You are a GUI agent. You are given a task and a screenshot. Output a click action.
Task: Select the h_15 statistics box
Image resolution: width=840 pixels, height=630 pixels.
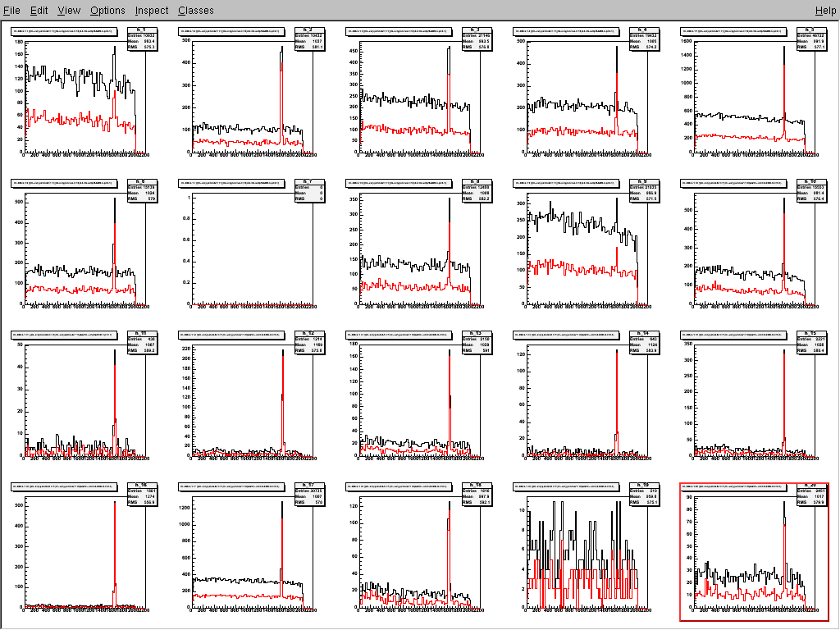click(811, 342)
